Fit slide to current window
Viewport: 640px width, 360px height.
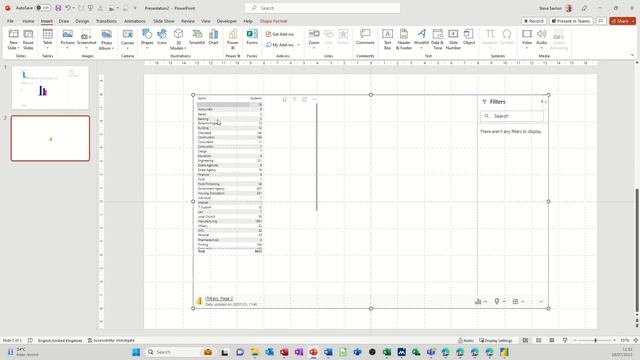pyautogui.click(x=636, y=340)
